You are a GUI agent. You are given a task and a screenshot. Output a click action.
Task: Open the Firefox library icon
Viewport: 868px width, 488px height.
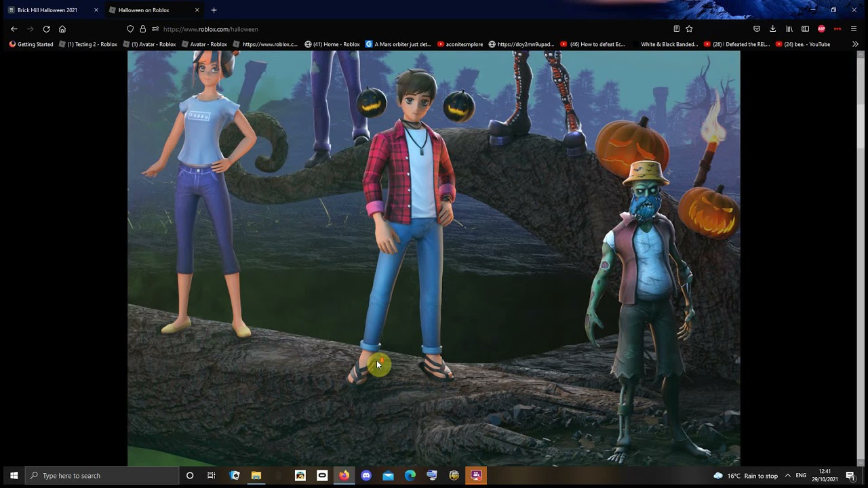789,29
